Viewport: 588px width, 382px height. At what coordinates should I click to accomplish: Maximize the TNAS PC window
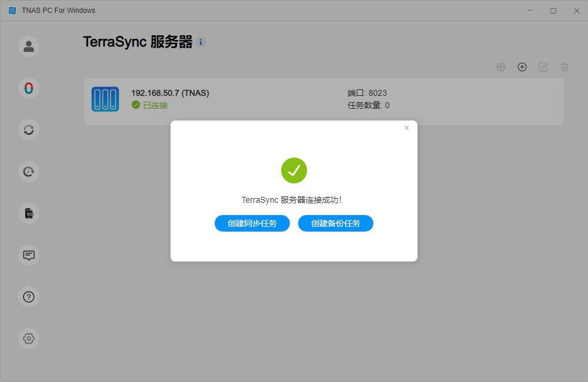pos(553,11)
